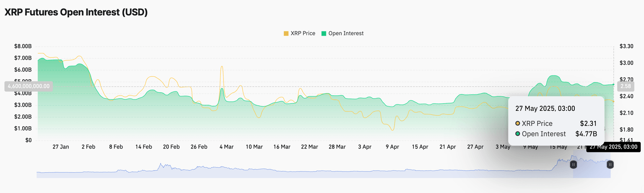644x193 pixels.
Task: Click the $4.77B value in tooltip
Action: [586, 134]
